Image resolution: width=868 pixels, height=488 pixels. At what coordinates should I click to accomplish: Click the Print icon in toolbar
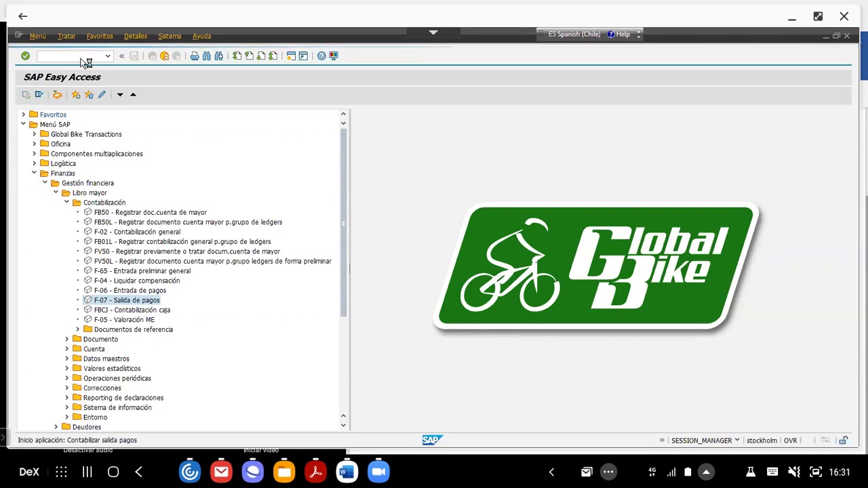(x=195, y=56)
